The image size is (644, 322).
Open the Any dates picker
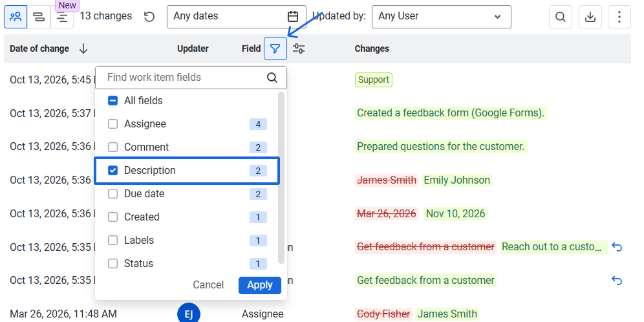pyautogui.click(x=237, y=17)
